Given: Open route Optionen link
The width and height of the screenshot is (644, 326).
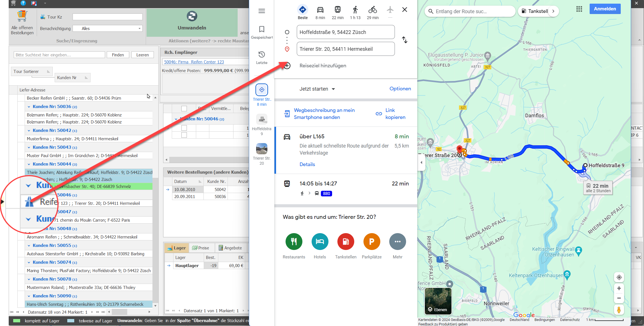Looking at the screenshot, I should 400,89.
